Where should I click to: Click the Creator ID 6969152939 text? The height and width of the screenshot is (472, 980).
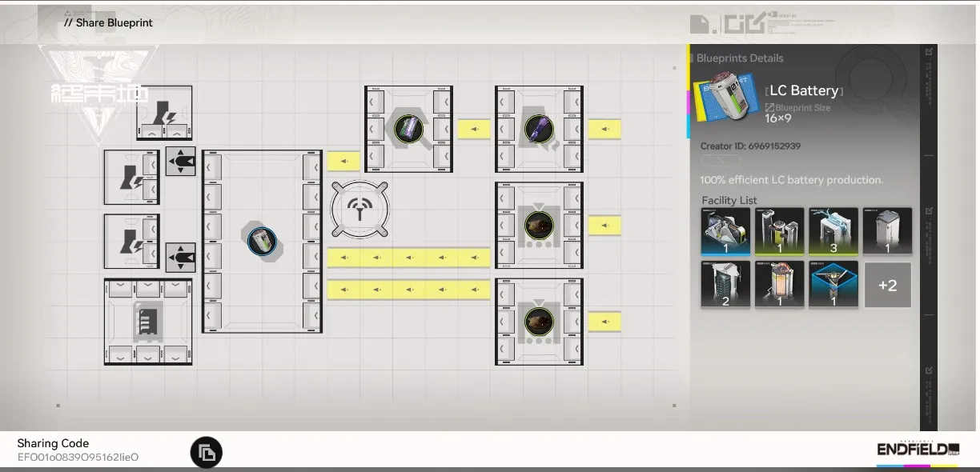pos(750,146)
